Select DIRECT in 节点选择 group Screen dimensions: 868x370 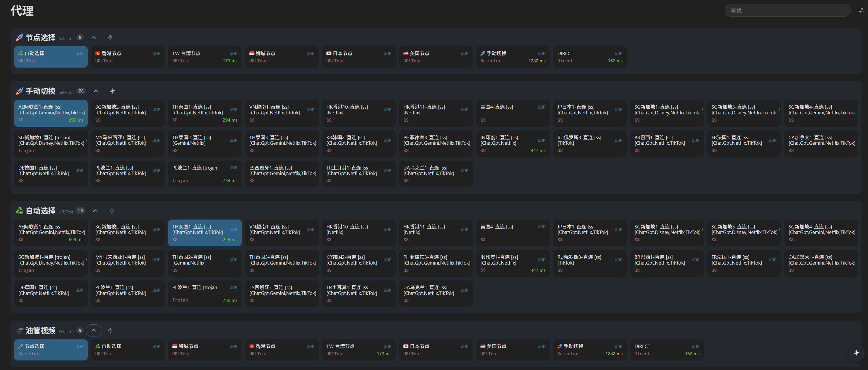point(589,57)
